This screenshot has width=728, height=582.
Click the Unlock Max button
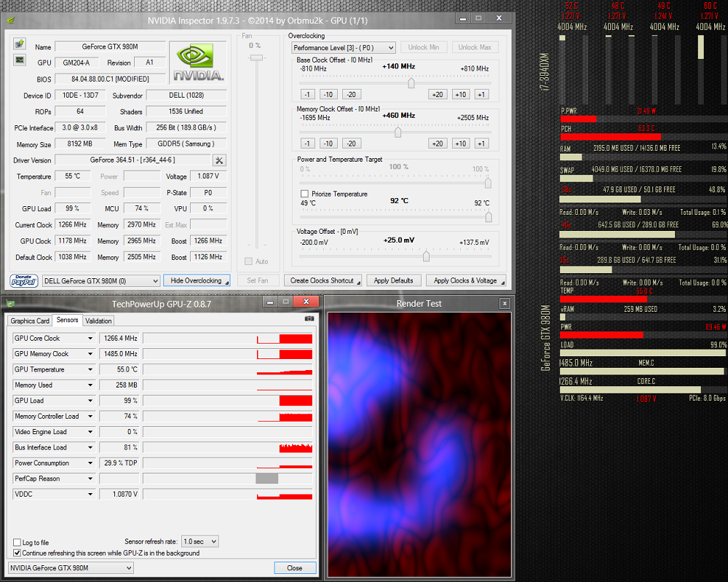coord(475,47)
